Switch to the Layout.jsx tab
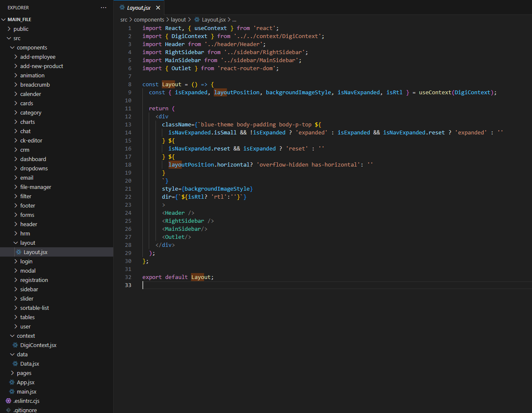The width and height of the screenshot is (532, 413). click(x=139, y=8)
